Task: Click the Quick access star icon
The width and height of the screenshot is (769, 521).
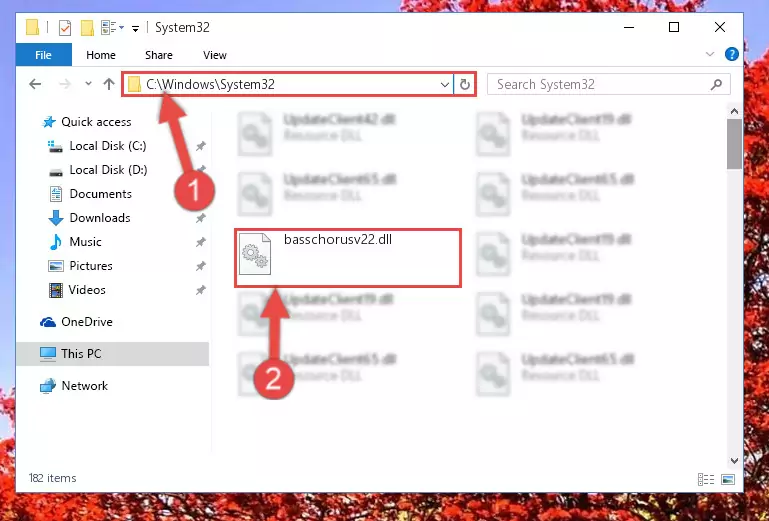Action: pyautogui.click(x=49, y=122)
